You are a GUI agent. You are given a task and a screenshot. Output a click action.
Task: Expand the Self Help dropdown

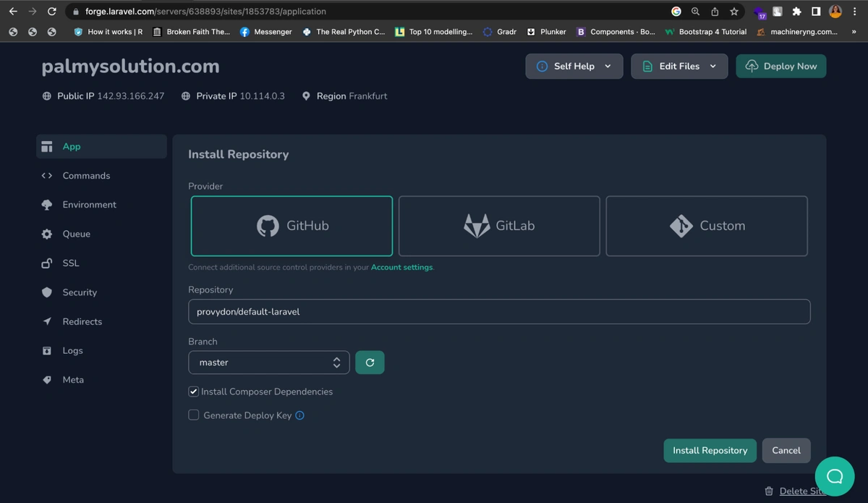(574, 66)
